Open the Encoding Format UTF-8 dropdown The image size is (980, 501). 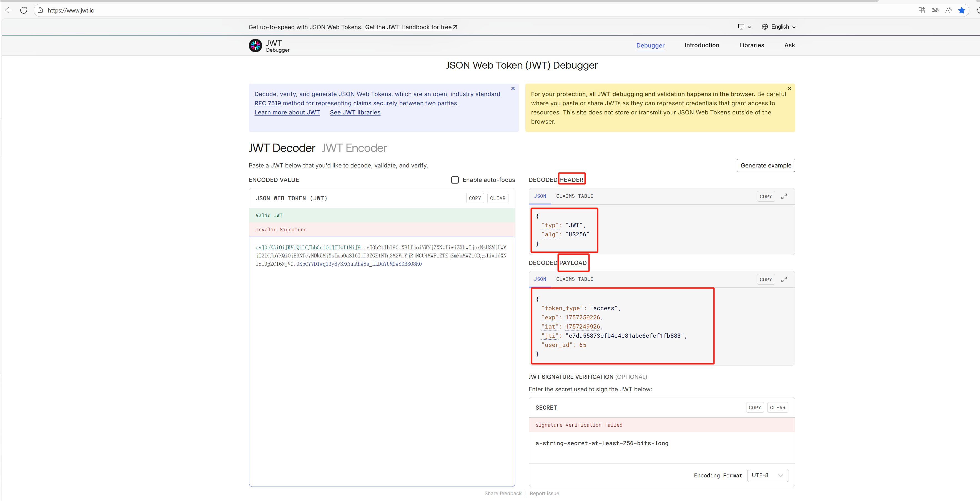coord(768,475)
